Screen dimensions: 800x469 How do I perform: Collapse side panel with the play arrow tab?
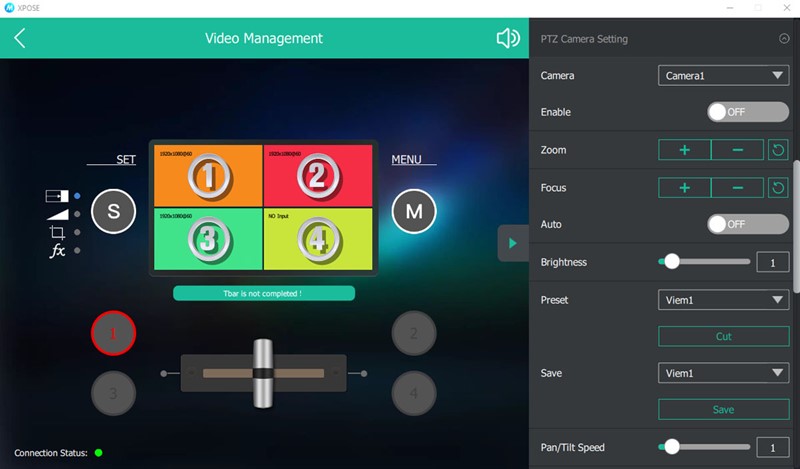(513, 243)
